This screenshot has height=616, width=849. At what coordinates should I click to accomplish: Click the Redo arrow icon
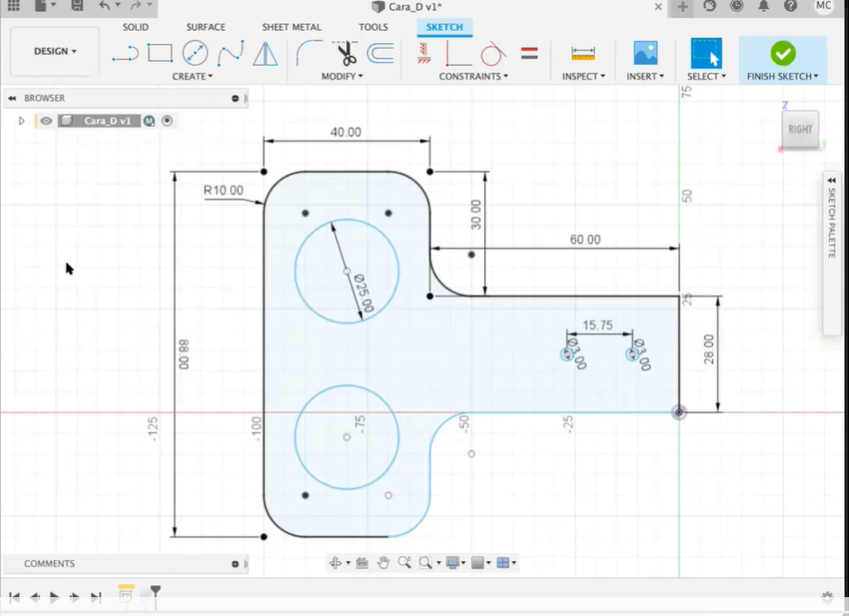click(135, 6)
